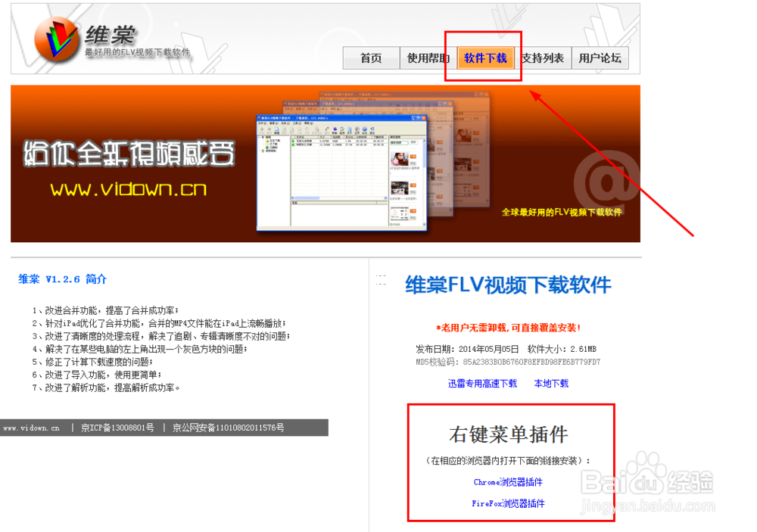Click changelog item 6 改进了导入功能
The height and width of the screenshot is (532, 757).
[97, 375]
